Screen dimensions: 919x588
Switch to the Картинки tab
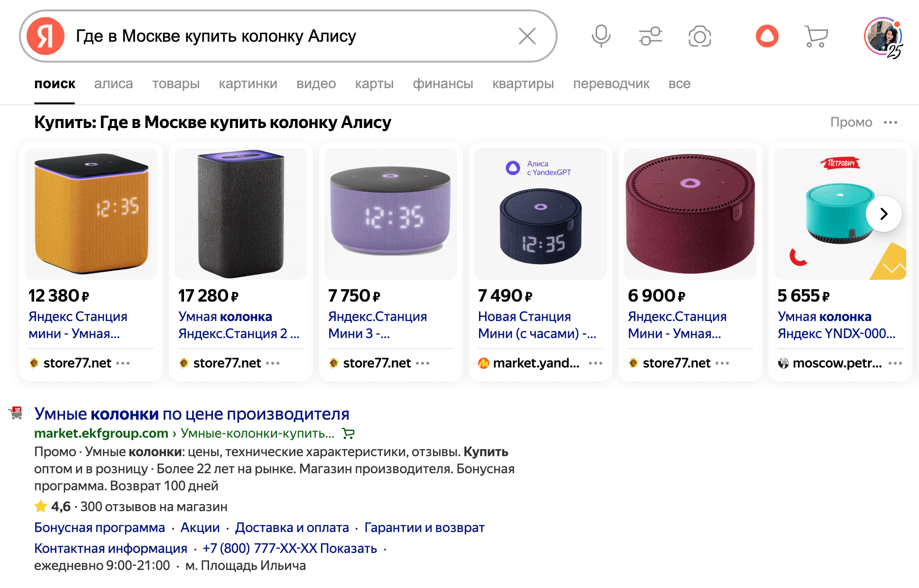[x=248, y=84]
